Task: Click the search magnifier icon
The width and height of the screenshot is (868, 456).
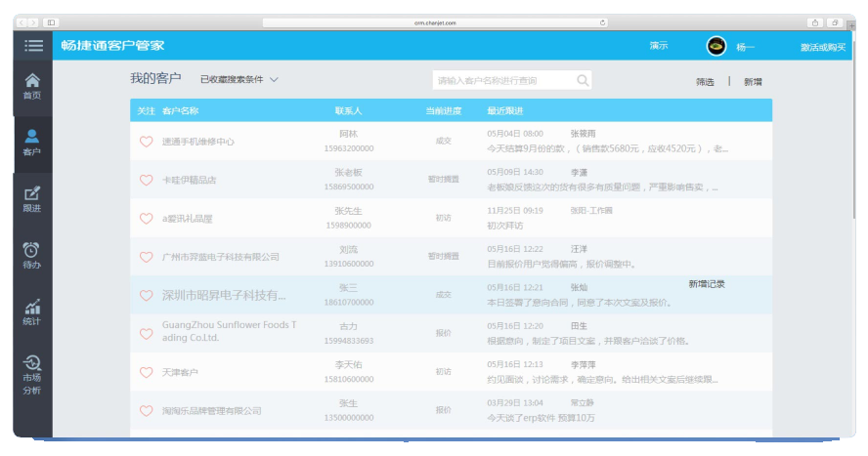Action: pyautogui.click(x=583, y=80)
